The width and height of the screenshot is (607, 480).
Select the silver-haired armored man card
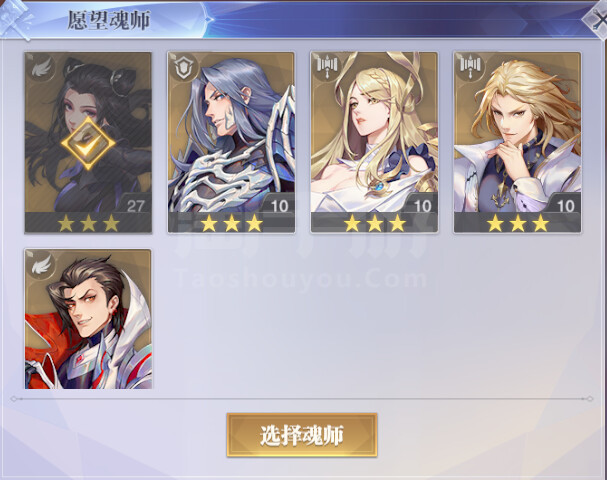tap(231, 142)
